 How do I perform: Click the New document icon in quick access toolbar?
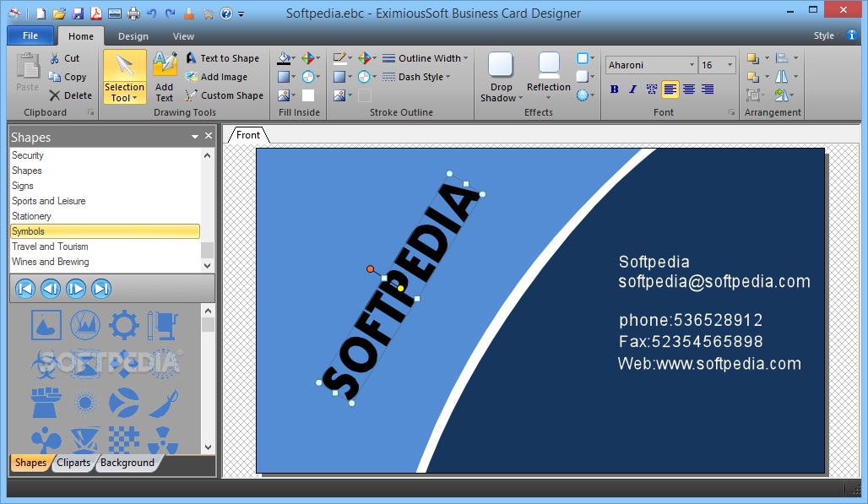41,14
